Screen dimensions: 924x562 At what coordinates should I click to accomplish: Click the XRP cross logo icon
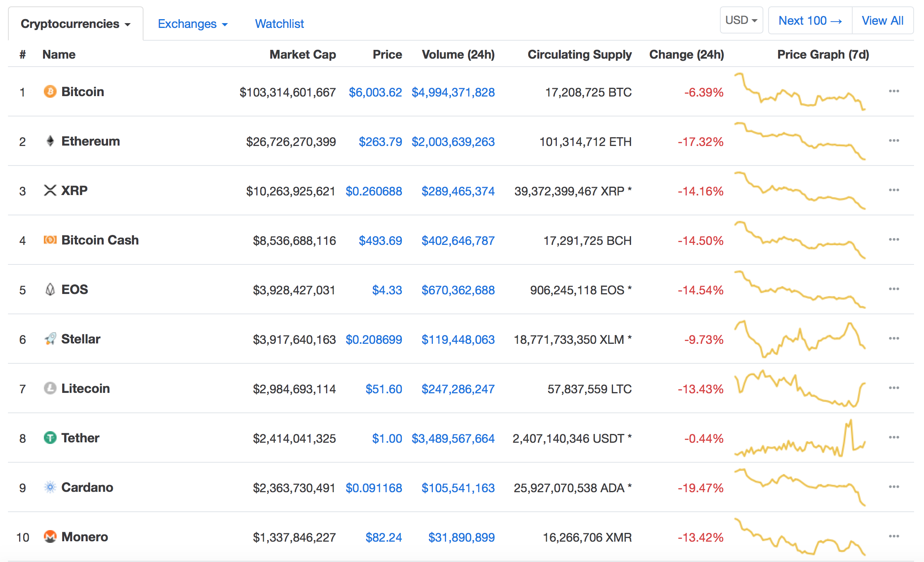tap(50, 191)
